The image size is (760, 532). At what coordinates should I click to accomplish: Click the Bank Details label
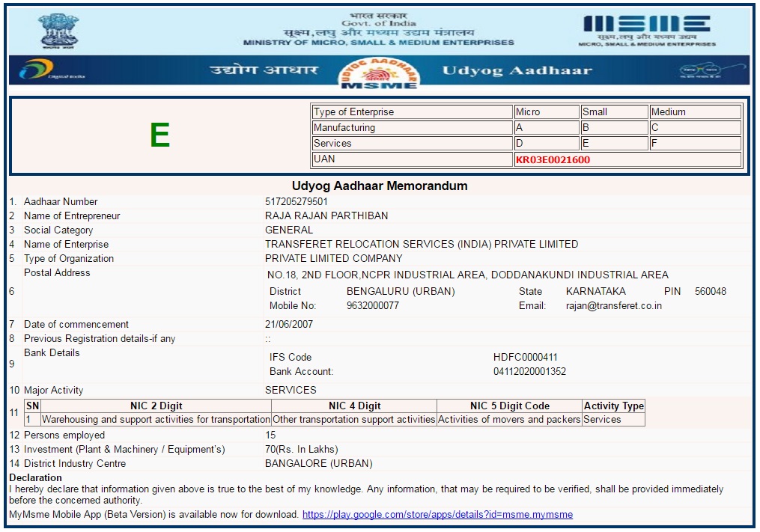click(x=52, y=352)
